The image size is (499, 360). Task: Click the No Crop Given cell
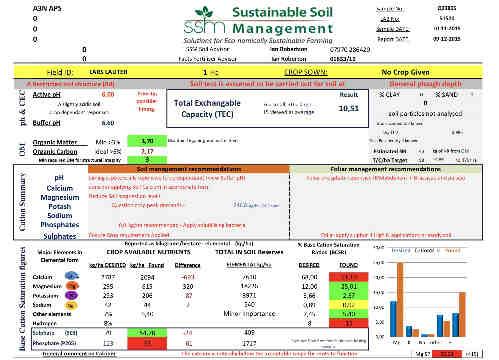pos(405,72)
